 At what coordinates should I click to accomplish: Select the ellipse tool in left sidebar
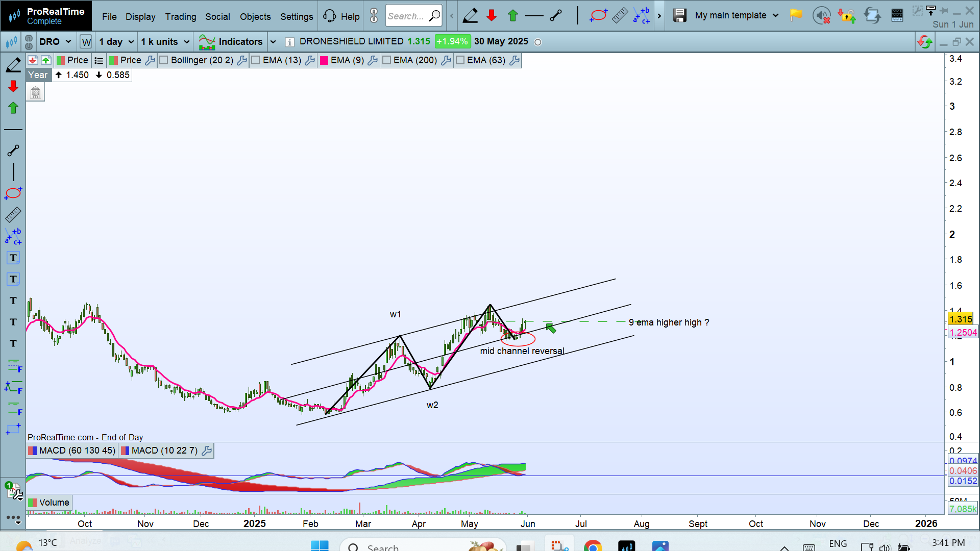(x=13, y=193)
